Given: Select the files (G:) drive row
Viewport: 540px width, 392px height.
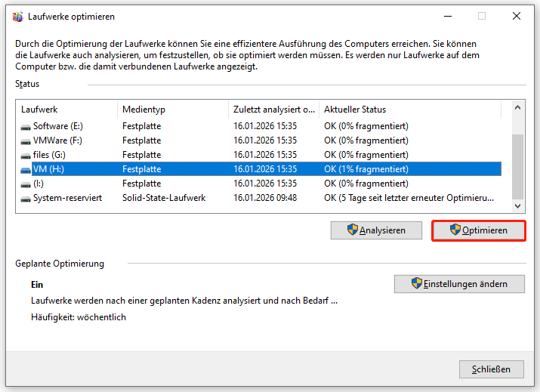Looking at the screenshot, I should (x=260, y=155).
